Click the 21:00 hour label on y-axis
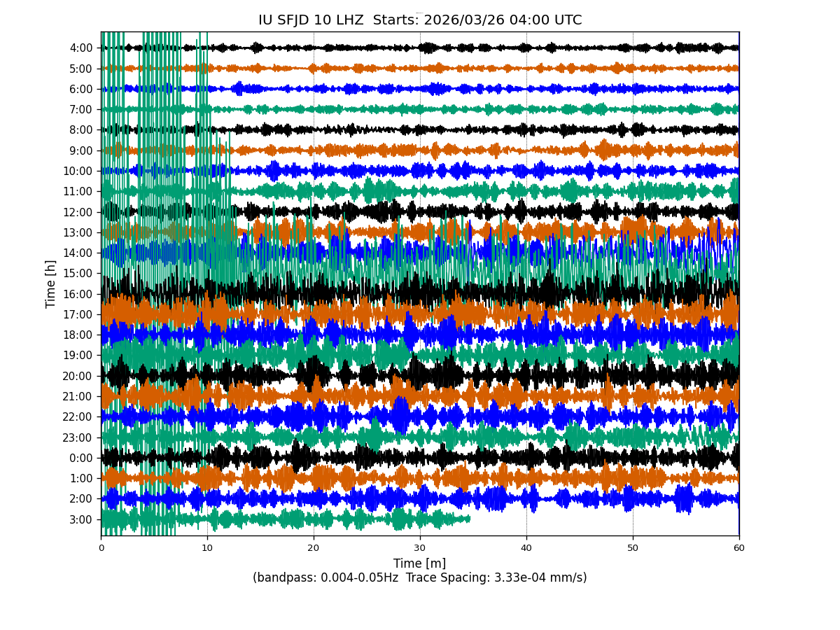The image size is (840, 630). [x=78, y=397]
